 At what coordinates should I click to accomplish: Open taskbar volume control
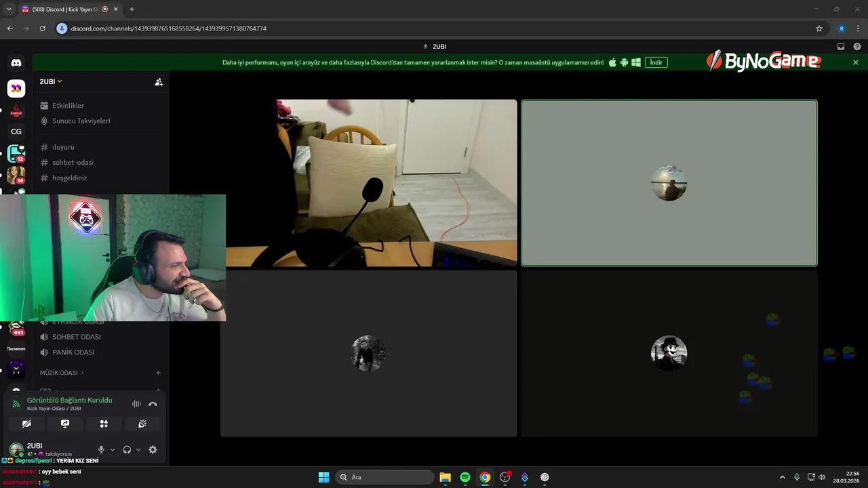click(x=822, y=477)
